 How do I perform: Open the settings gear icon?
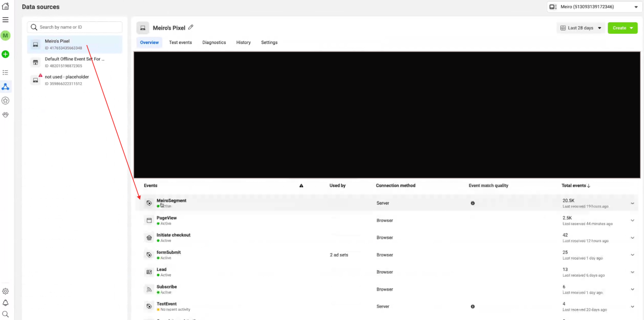click(5, 291)
